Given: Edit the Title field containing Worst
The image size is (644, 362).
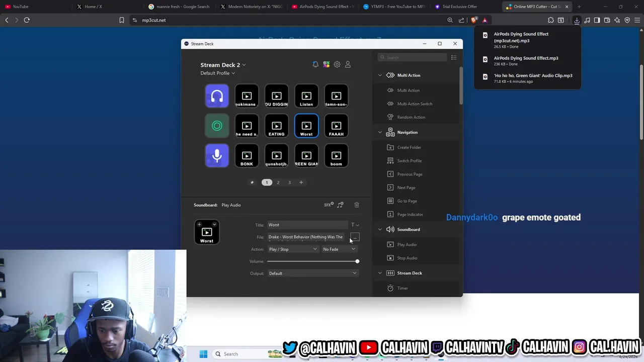Looking at the screenshot, I should (x=307, y=225).
